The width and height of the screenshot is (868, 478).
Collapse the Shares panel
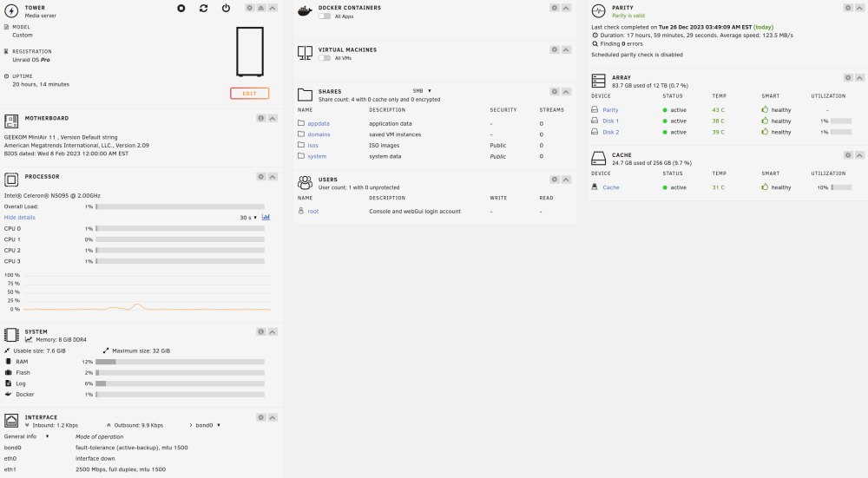(x=566, y=91)
